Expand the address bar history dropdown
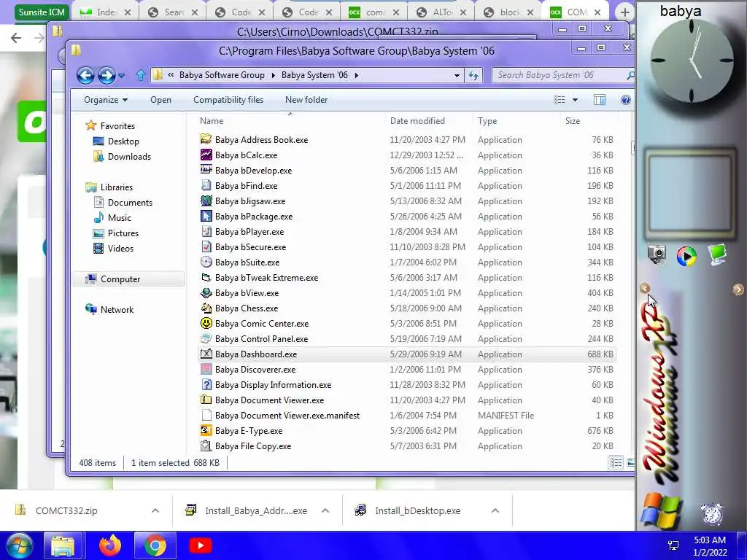Viewport: 747px width, 560px height. click(457, 75)
